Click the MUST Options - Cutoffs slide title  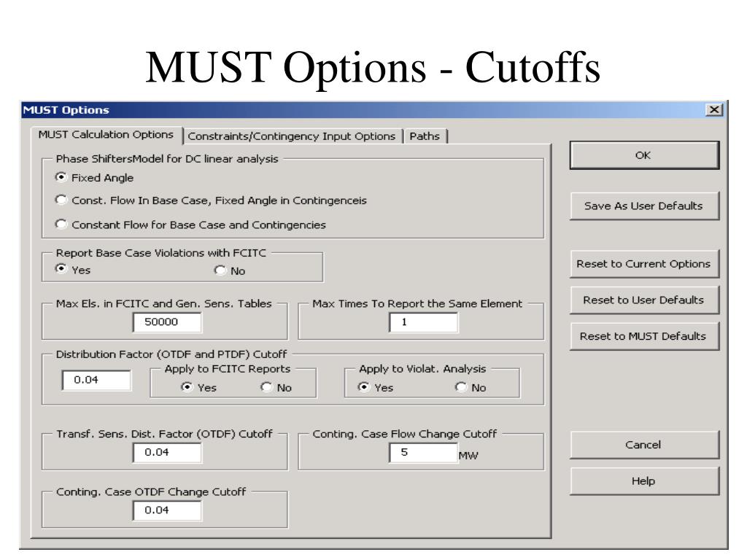[373, 68]
